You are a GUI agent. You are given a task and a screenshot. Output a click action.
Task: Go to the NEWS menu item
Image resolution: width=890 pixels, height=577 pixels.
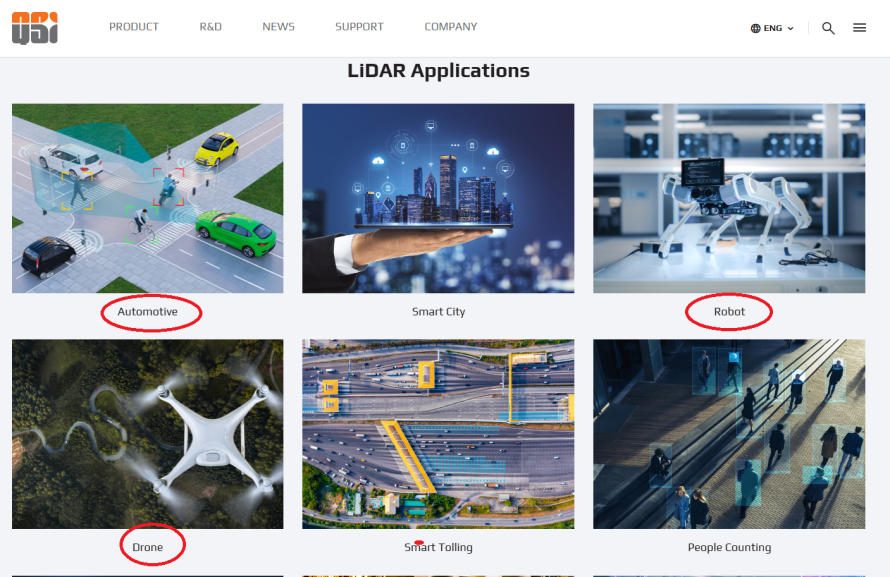tap(278, 27)
